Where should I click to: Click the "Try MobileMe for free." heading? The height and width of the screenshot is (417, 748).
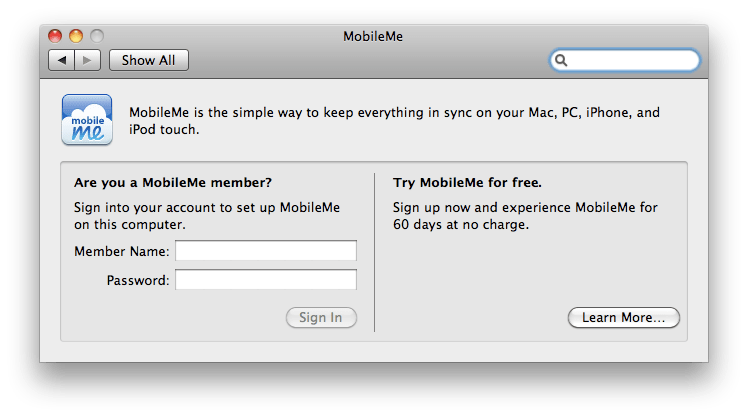tap(467, 183)
